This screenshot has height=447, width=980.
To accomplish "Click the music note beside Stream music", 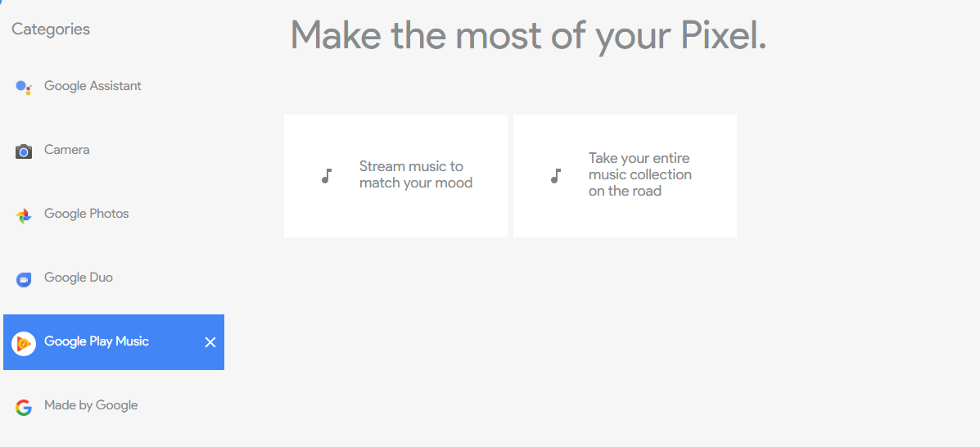I will pyautogui.click(x=326, y=176).
